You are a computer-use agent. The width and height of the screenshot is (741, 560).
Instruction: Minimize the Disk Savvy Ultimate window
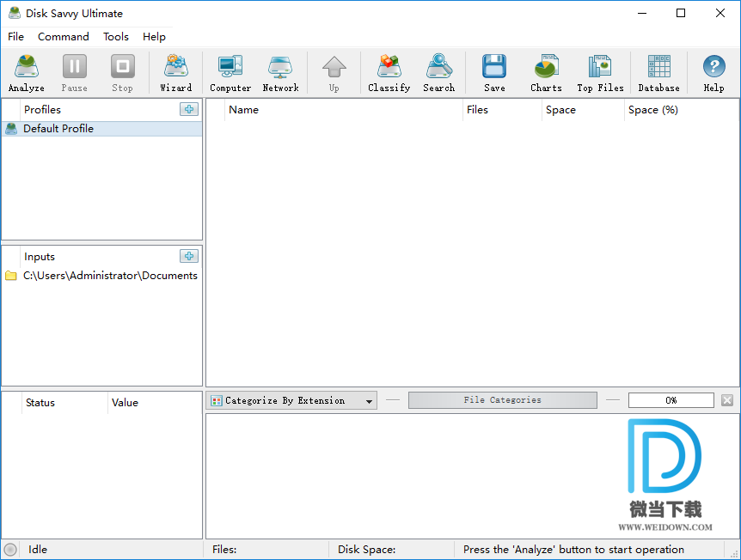pos(642,13)
